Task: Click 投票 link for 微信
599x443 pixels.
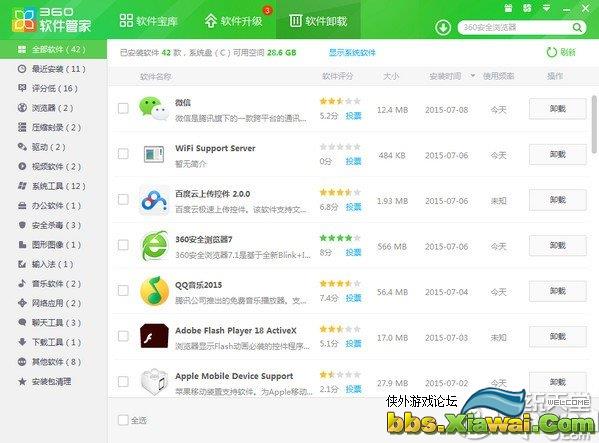Action: 353,116
